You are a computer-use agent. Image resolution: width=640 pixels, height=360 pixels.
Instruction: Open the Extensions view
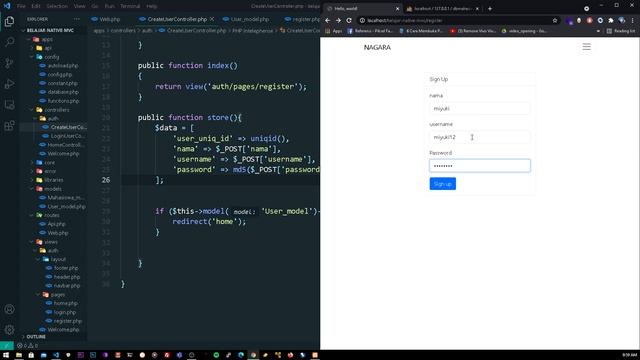(9, 125)
